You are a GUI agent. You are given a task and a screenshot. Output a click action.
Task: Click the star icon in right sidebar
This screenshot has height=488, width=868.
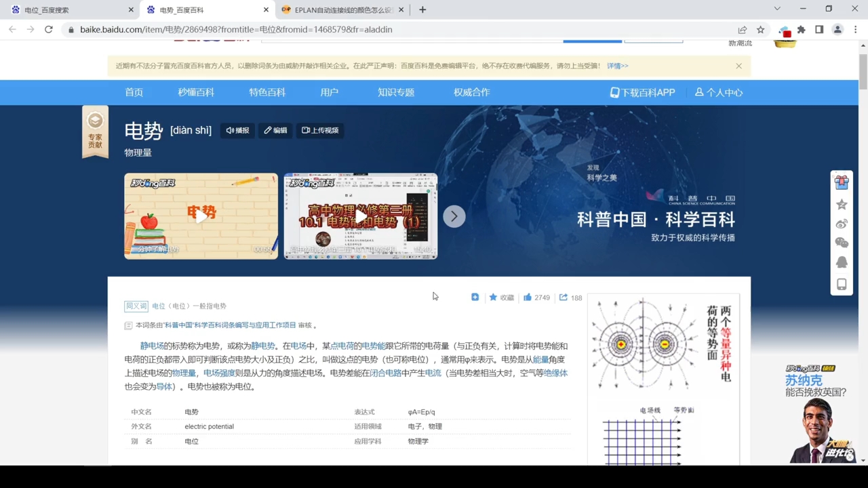pos(842,204)
